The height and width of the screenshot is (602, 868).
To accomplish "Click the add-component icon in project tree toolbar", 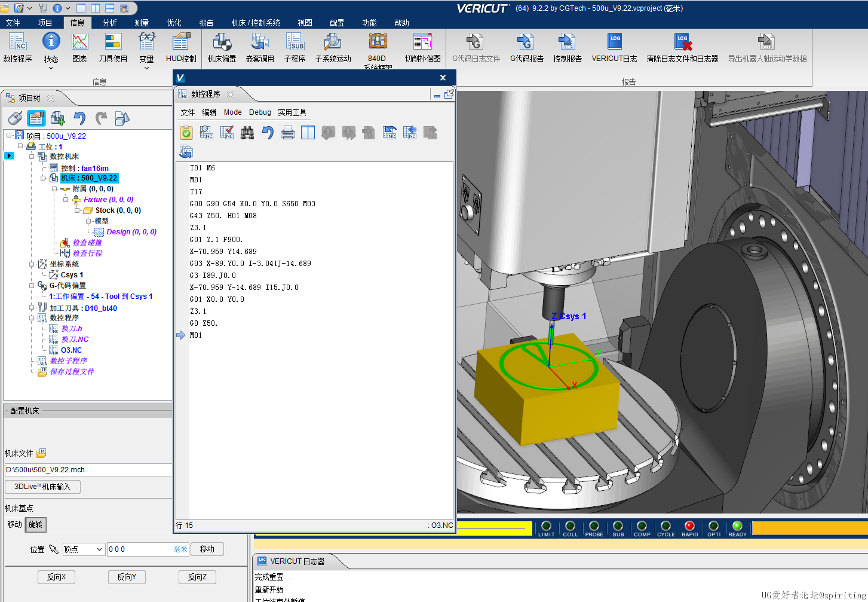I will point(58,118).
